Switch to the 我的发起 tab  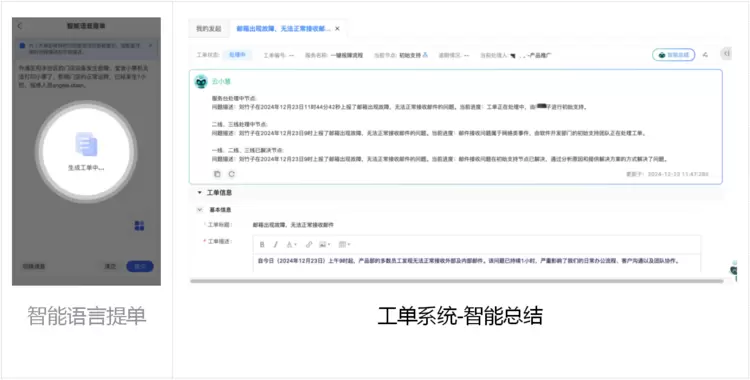pyautogui.click(x=209, y=29)
